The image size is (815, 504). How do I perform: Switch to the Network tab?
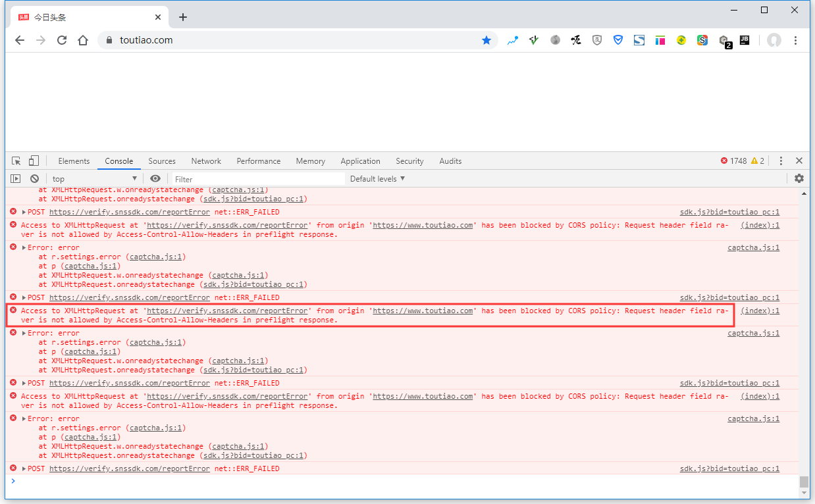pos(206,161)
